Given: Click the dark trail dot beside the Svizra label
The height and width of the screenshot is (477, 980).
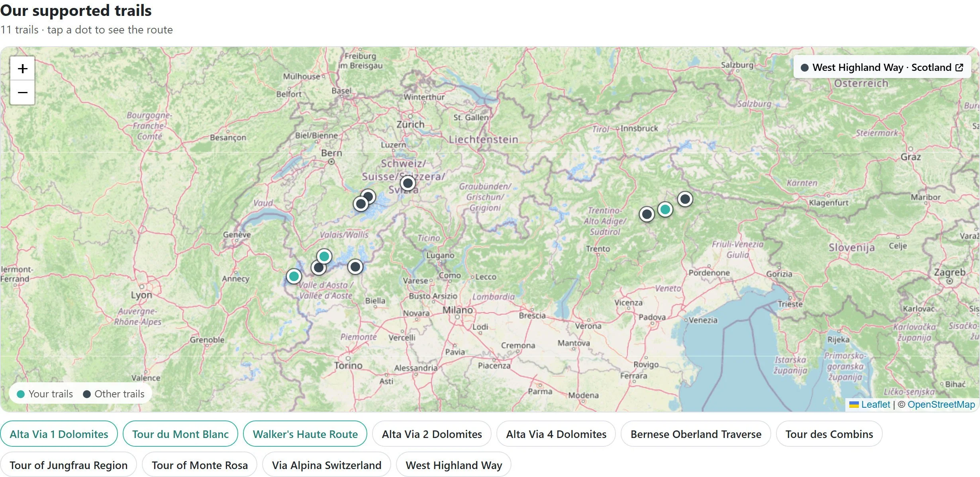Looking at the screenshot, I should pyautogui.click(x=408, y=183).
